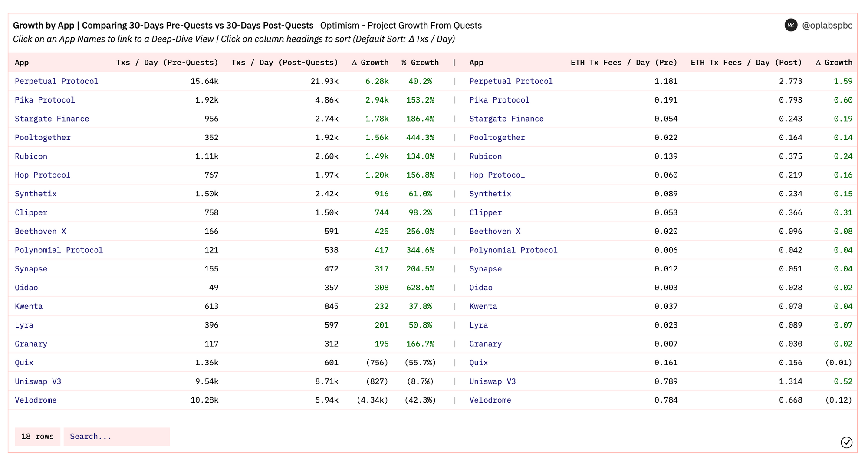The height and width of the screenshot is (460, 868).
Task: Focus the Search... field below the table
Action: (117, 437)
